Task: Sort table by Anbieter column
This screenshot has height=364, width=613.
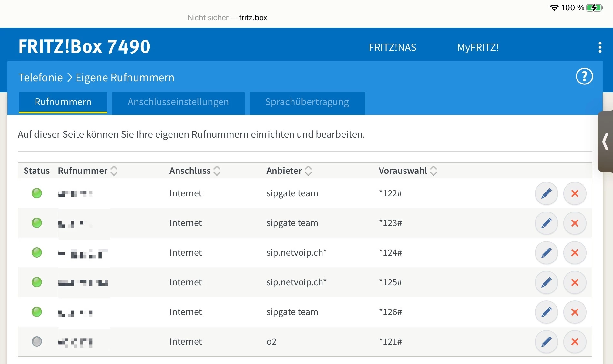Action: pyautogui.click(x=308, y=171)
